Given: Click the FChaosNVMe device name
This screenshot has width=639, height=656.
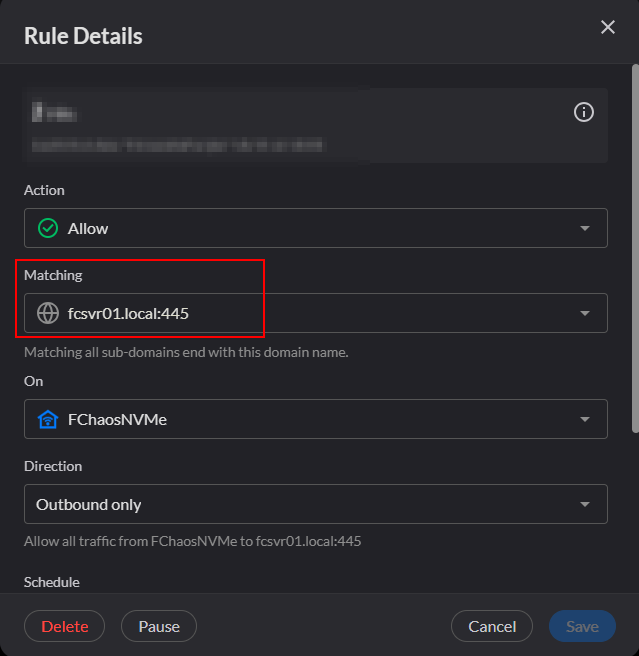Looking at the screenshot, I should pos(117,420).
